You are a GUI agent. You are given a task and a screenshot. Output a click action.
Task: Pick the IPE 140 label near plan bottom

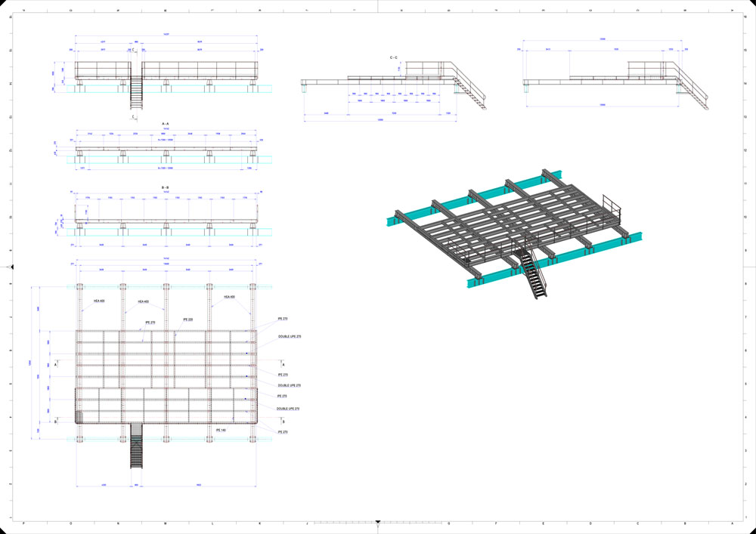(x=221, y=430)
